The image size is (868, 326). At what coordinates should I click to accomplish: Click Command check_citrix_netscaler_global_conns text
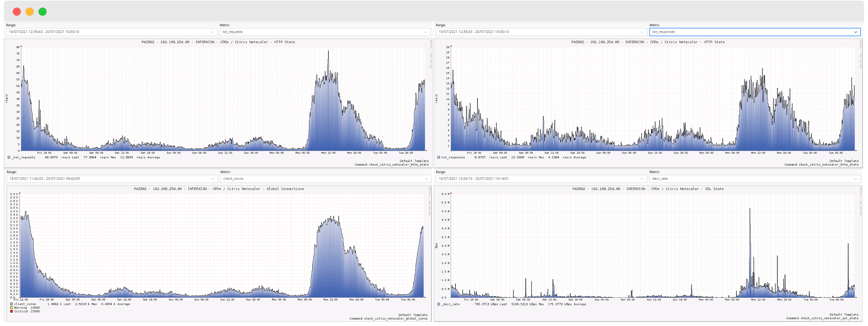[388, 319]
